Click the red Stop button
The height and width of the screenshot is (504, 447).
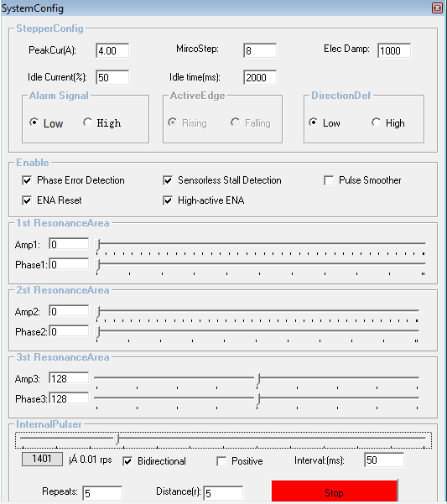coord(335,491)
